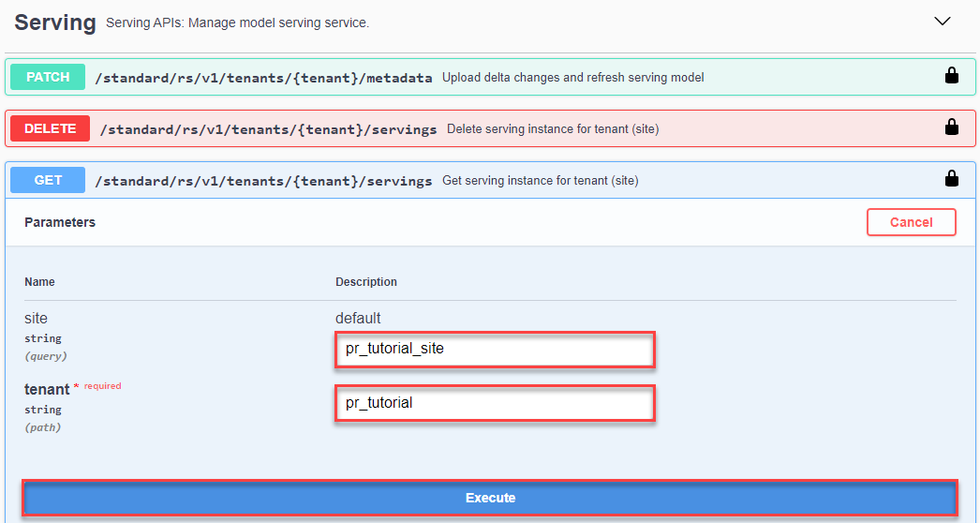This screenshot has width=980, height=523.
Task: Click the GET /standard/rs/v1/tenants/{tenant}/servings path text
Action: tap(263, 181)
